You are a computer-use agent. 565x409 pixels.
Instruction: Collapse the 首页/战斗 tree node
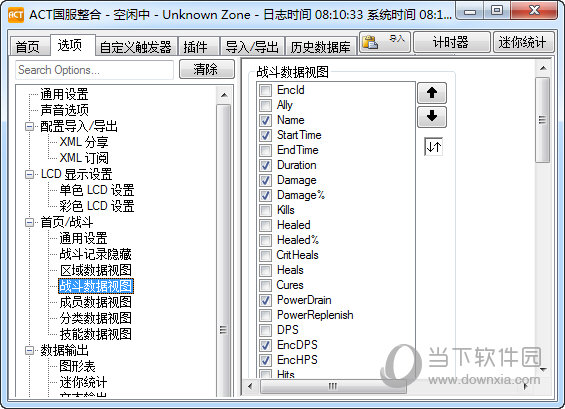[x=30, y=222]
